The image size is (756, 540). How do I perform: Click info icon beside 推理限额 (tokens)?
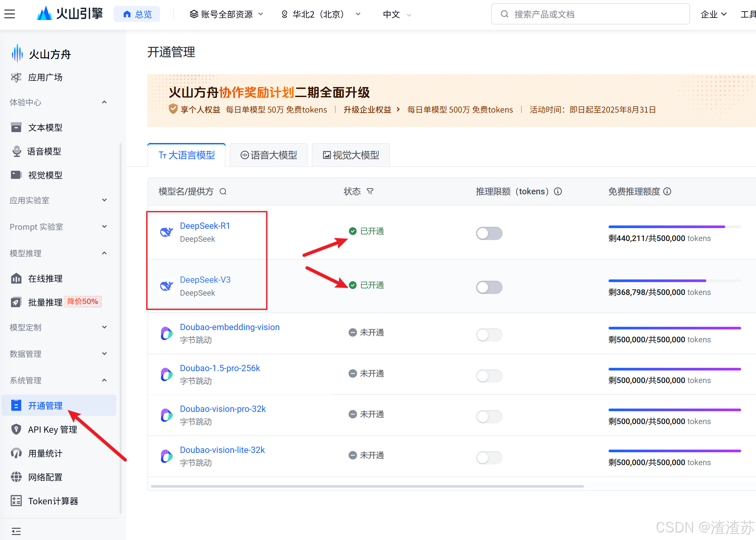click(x=558, y=191)
